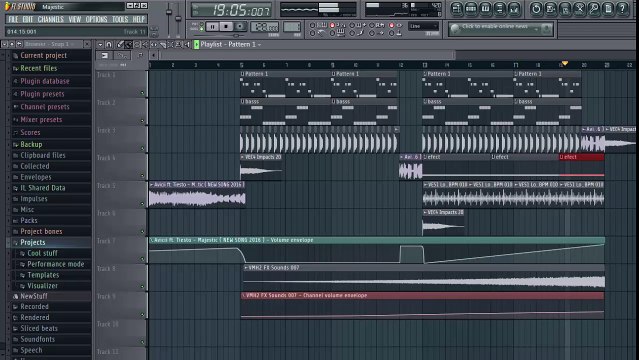Click the magnifier icon in top shortcut bar
The image size is (639, 360).
coord(593,9)
